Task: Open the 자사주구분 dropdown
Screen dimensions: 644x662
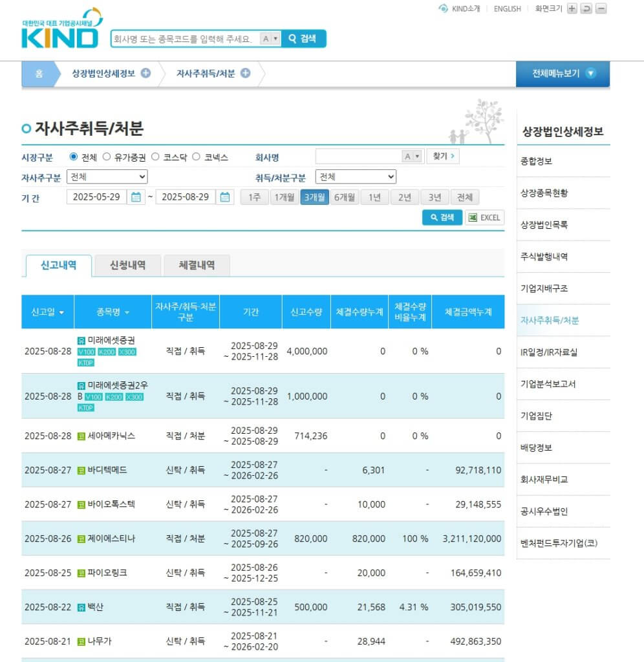Action: 107,176
